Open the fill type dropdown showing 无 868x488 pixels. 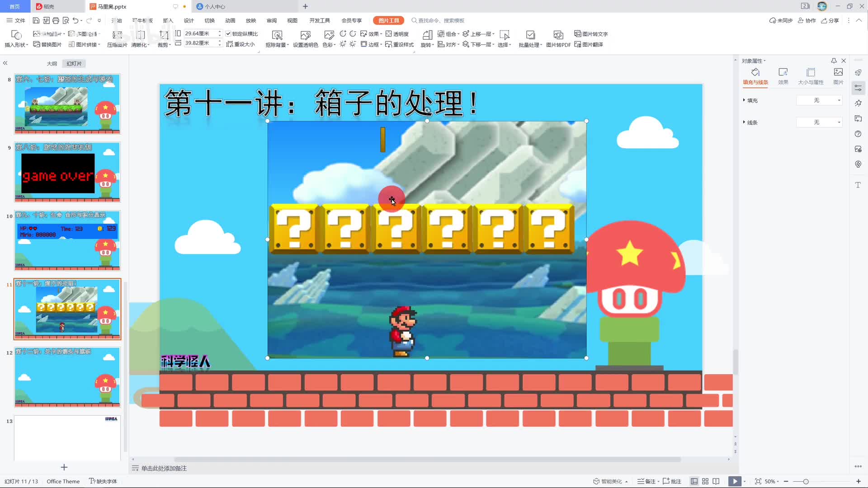(819, 100)
